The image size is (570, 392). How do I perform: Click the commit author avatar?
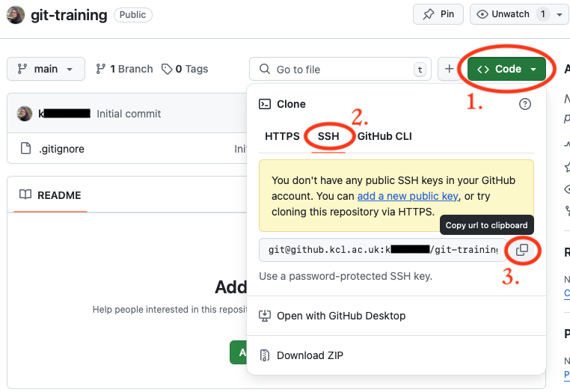point(25,114)
